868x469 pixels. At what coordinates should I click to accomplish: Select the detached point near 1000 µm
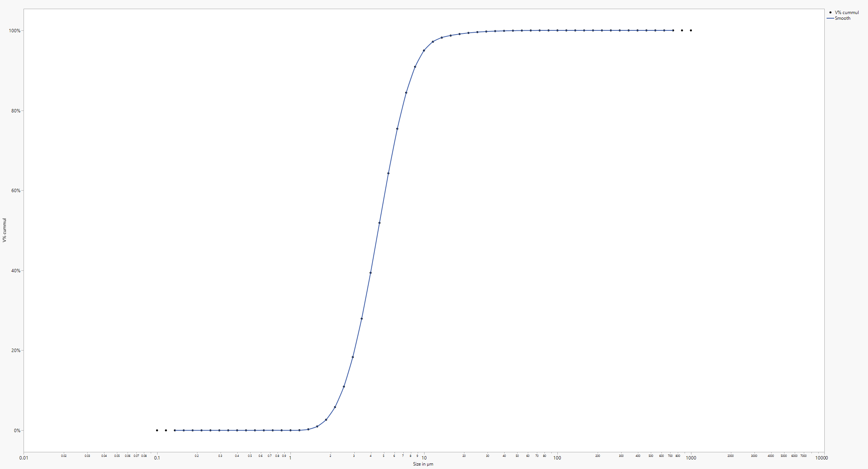click(x=691, y=30)
